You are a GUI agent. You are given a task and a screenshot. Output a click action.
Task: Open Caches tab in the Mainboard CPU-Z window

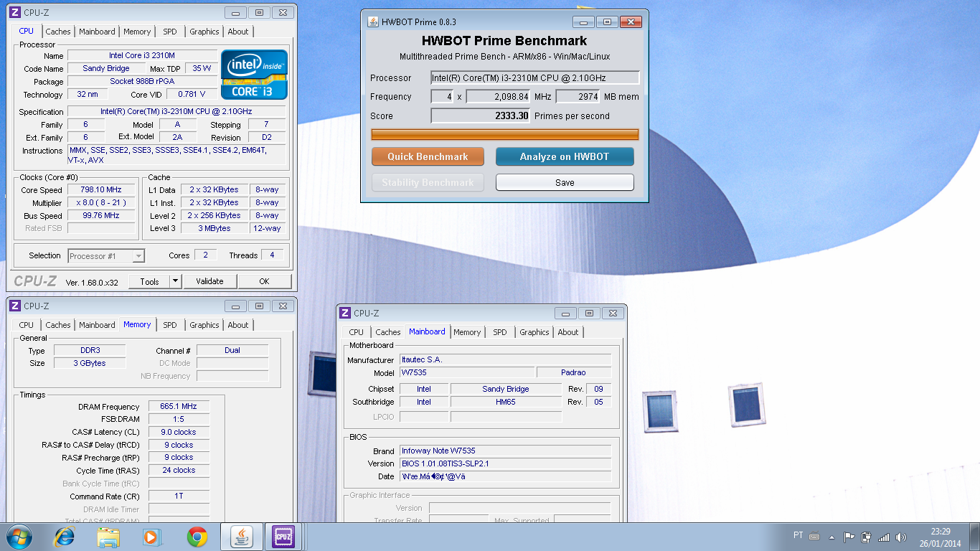pos(388,332)
